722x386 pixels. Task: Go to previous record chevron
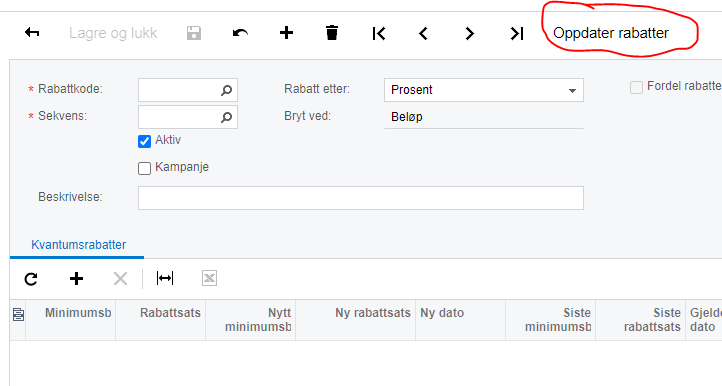click(x=424, y=33)
